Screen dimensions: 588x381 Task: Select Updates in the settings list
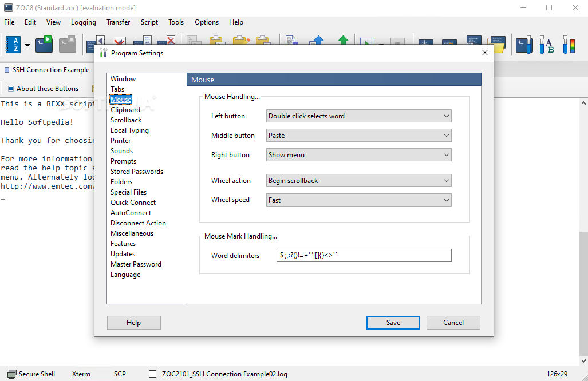point(123,254)
